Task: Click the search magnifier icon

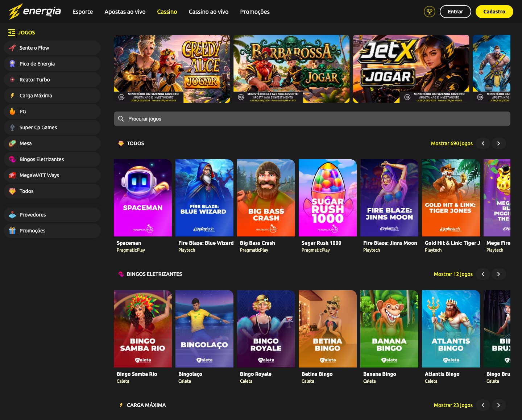Action: click(x=121, y=119)
